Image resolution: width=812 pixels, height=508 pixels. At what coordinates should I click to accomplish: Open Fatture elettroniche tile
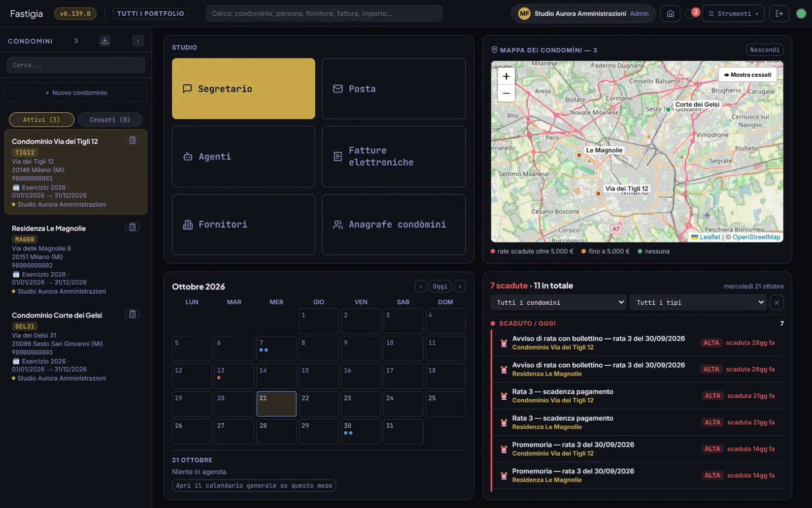(394, 156)
